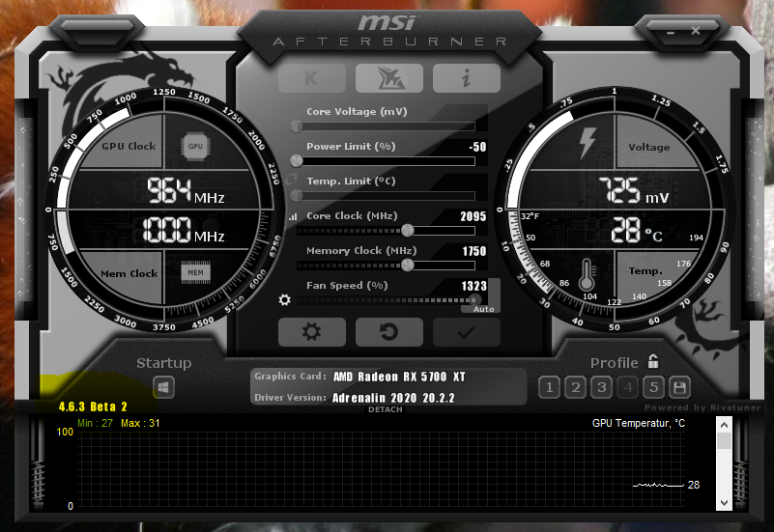
Task: Reset settings with the circular arrow button
Action: coord(389,332)
